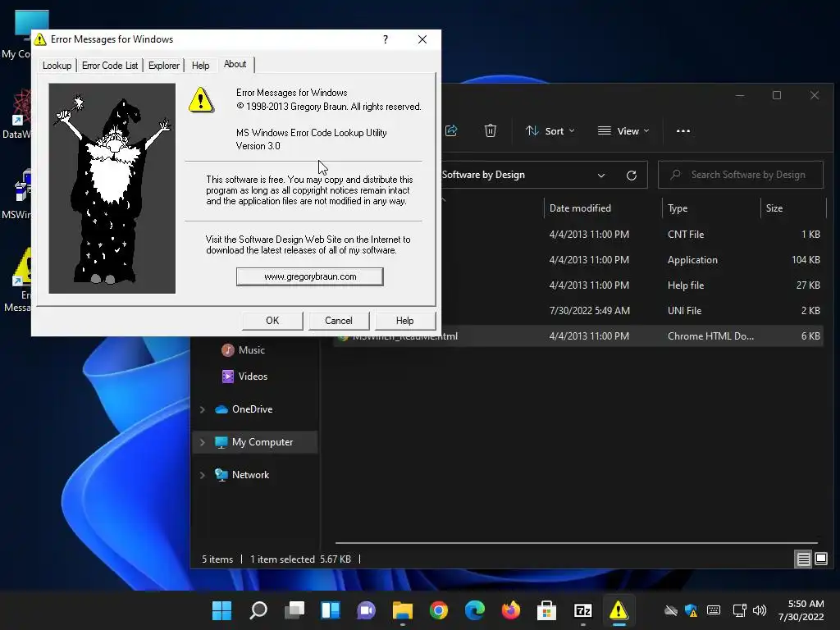Open Widgets from the taskbar
Image resolution: width=840 pixels, height=630 pixels.
[x=330, y=610]
